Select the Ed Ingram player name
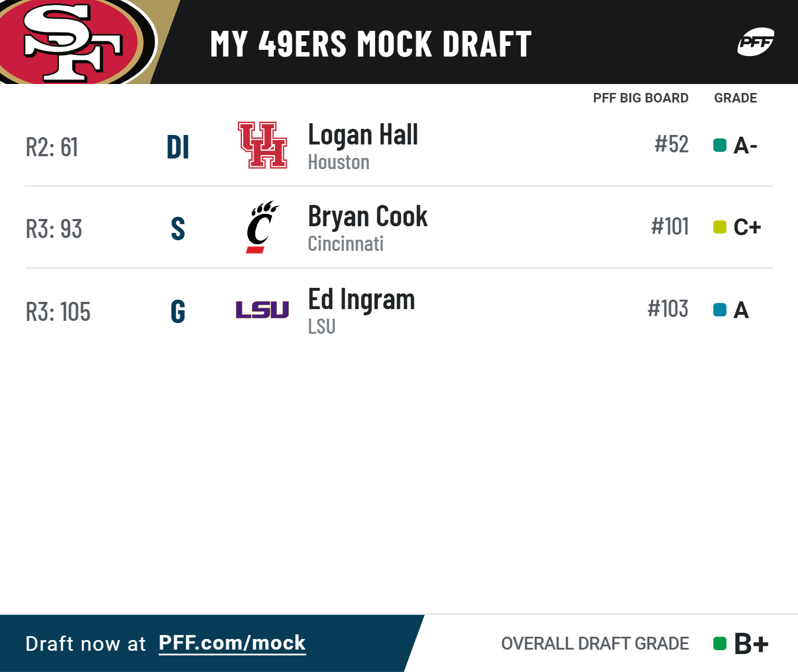Screen dimensions: 798x672 (361, 299)
